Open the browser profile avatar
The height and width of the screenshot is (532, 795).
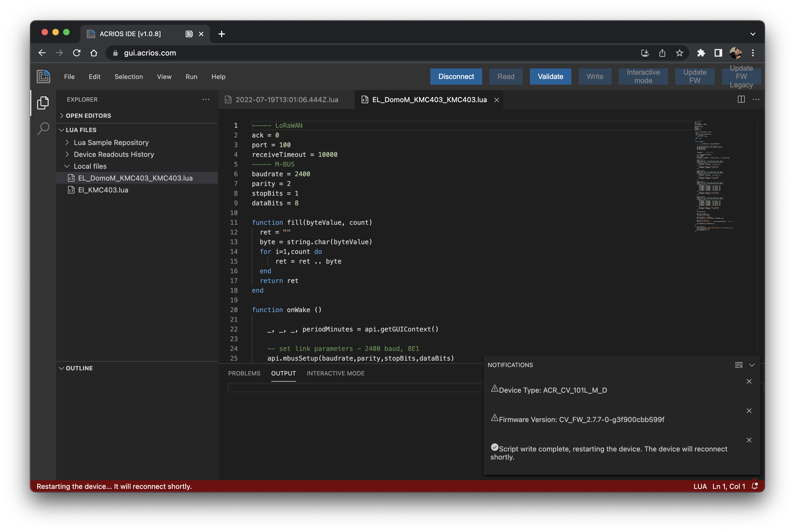point(735,53)
